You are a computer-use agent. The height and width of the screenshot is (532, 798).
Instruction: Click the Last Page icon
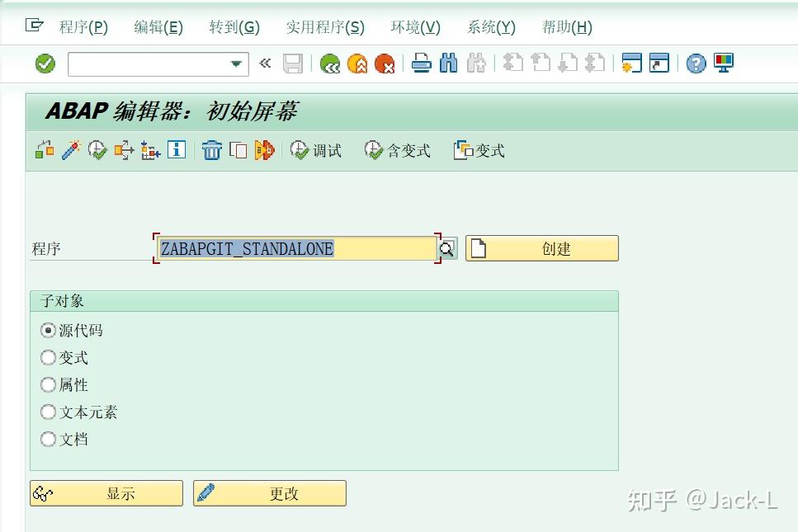tap(595, 63)
